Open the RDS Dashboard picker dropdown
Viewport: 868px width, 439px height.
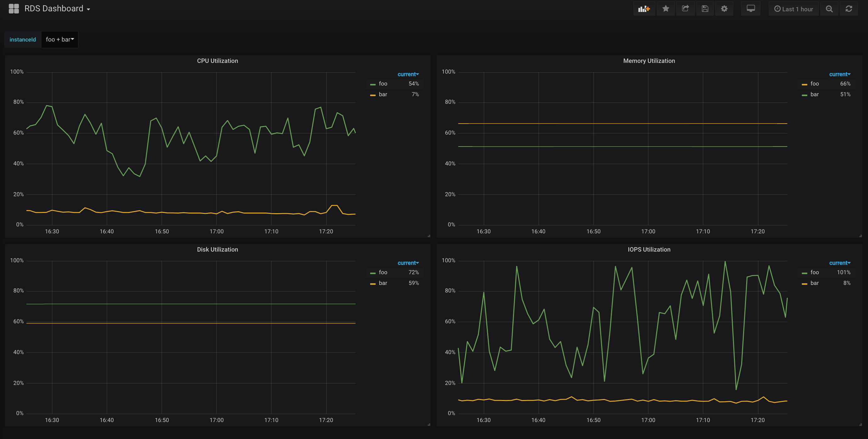pyautogui.click(x=57, y=9)
